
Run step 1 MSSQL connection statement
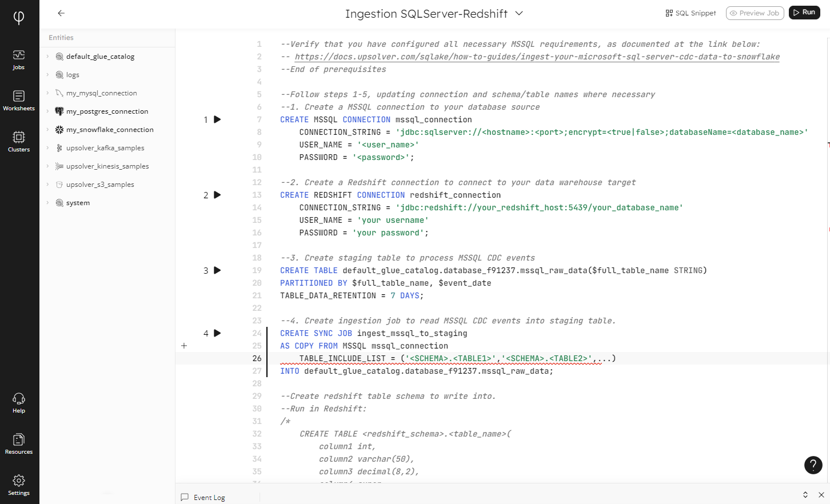(217, 119)
